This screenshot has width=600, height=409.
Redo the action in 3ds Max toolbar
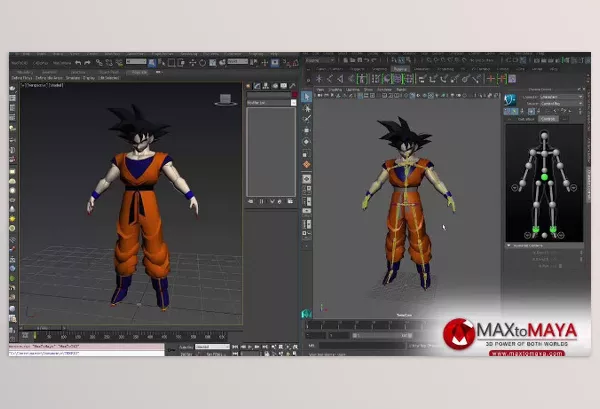[87, 63]
